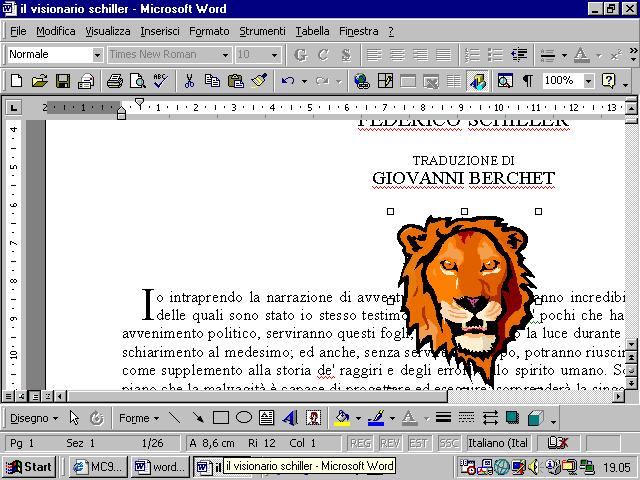Open the Forme AutoShapes menu
The width and height of the screenshot is (640, 480).
pyautogui.click(x=139, y=418)
